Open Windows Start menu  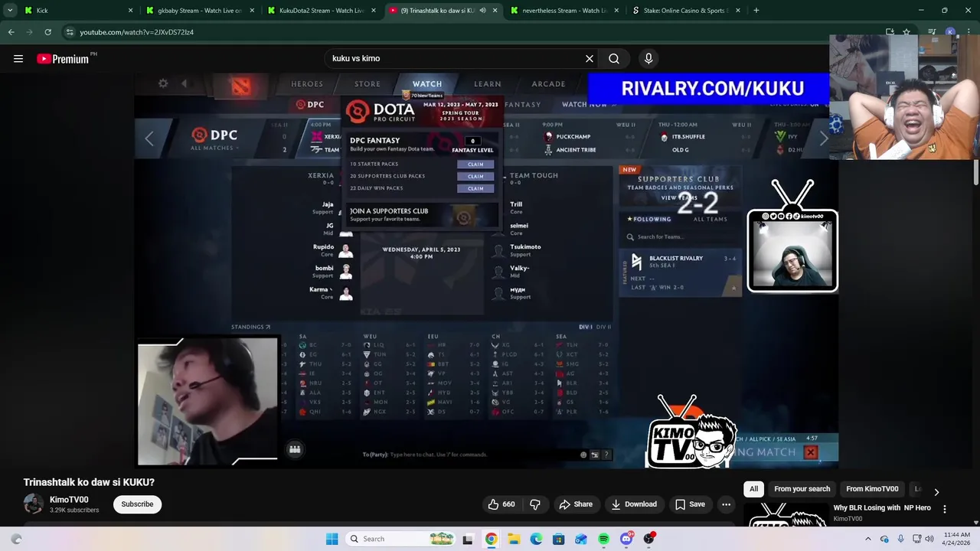pyautogui.click(x=332, y=539)
